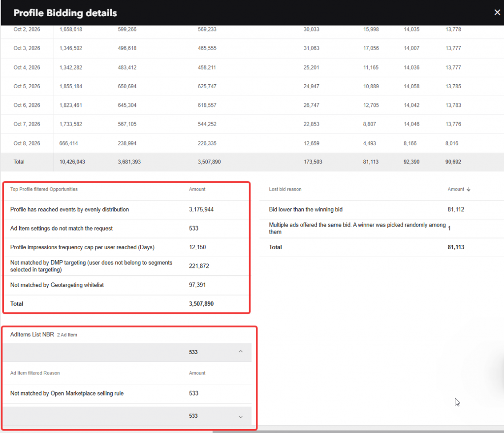504x433 pixels.
Task: Click the 13,785 value for Oct 5
Action: [453, 86]
